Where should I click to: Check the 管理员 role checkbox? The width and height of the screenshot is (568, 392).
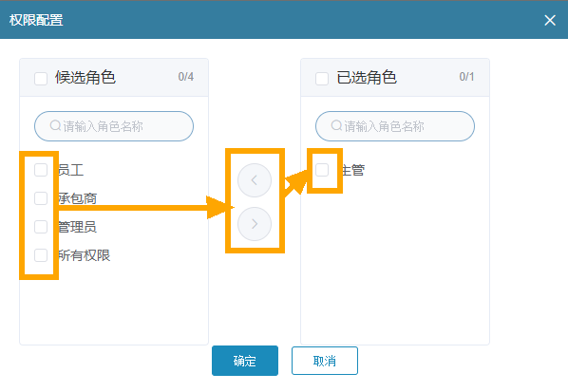(x=41, y=227)
